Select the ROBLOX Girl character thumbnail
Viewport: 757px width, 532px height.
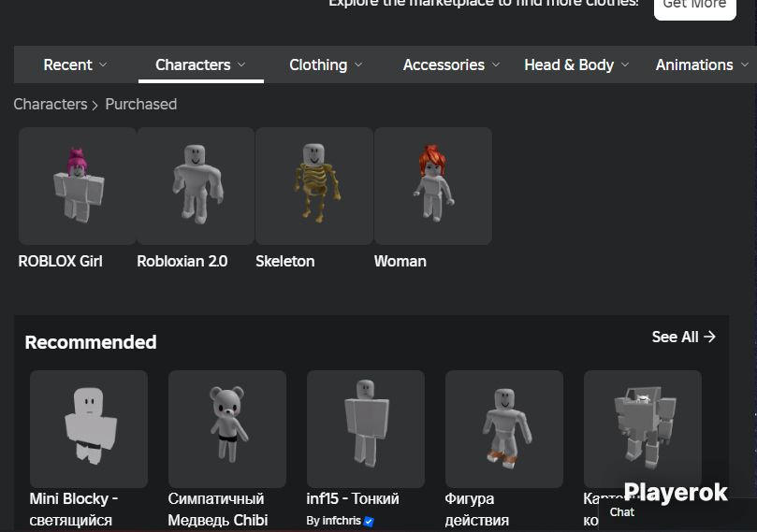[x=78, y=186]
